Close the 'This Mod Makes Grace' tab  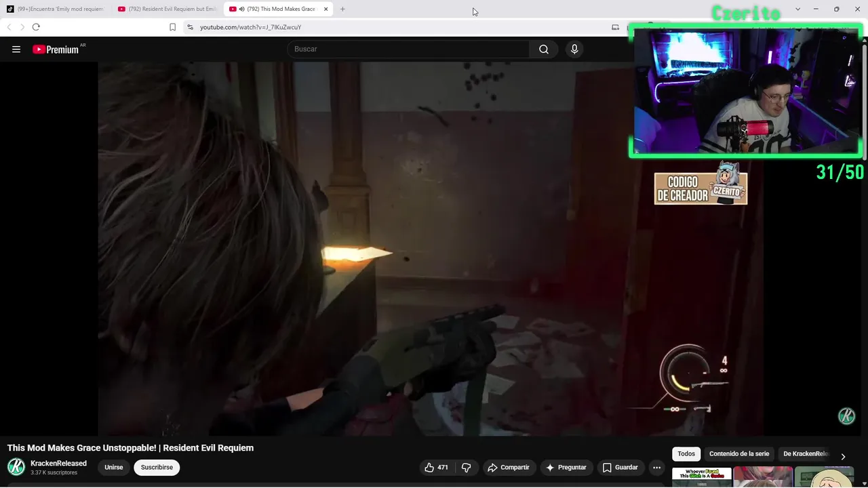pos(325,9)
